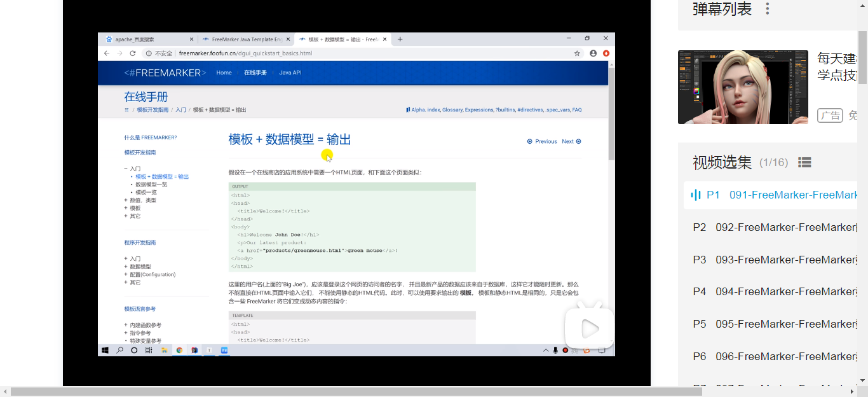
Task: Click the Bilibili play button overlay
Action: click(x=589, y=328)
